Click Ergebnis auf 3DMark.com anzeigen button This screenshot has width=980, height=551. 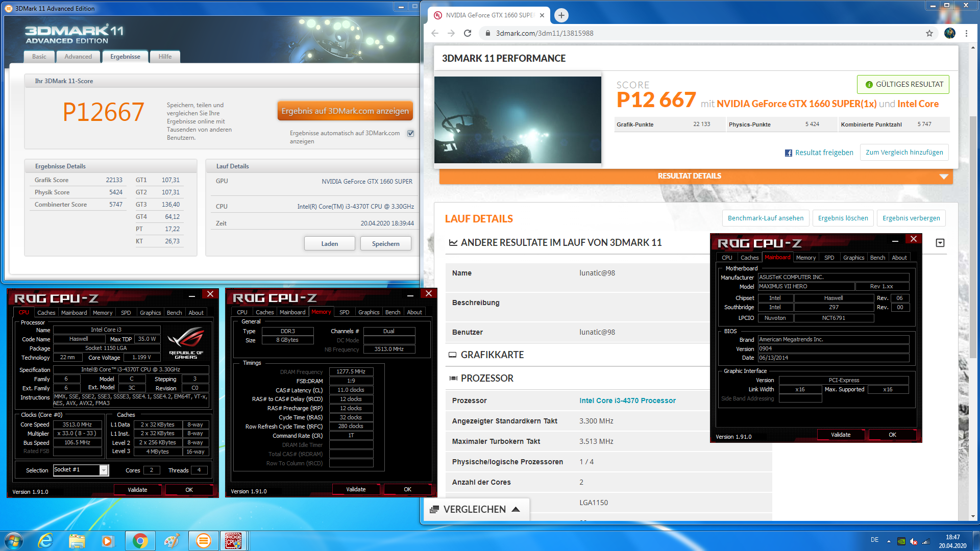[345, 111]
